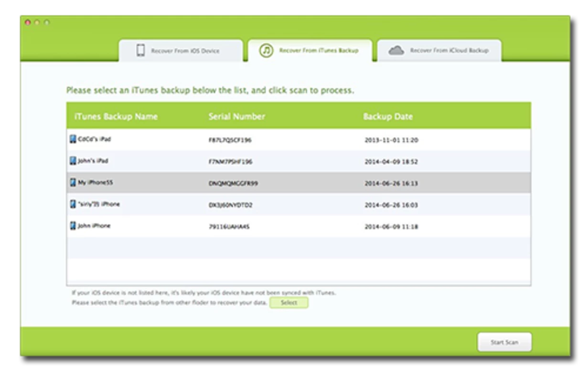Click the serial number 79116UAHA4S

pyautogui.click(x=229, y=227)
